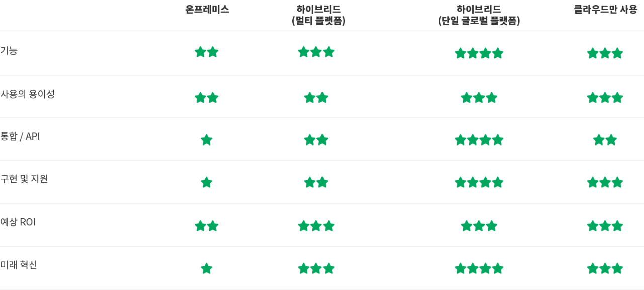This screenshot has height=290, width=644.
Task: Click the 온프레미스 two-star rating for 기능
Action: coord(207,52)
